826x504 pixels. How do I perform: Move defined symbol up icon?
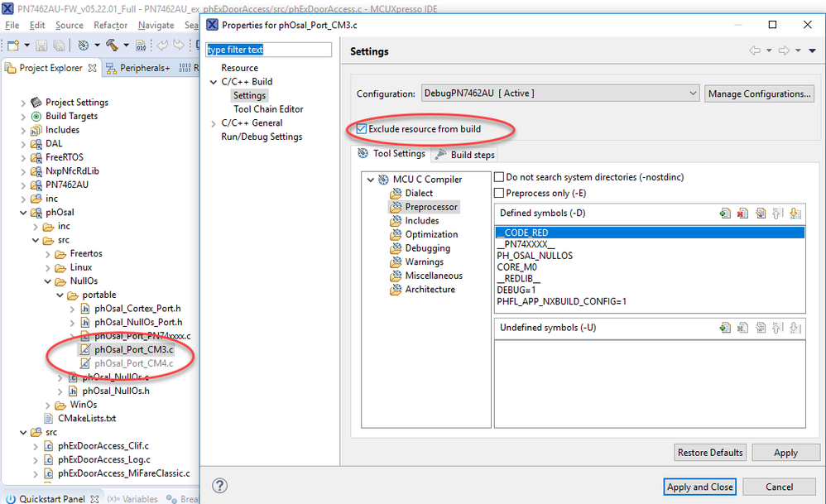777,214
